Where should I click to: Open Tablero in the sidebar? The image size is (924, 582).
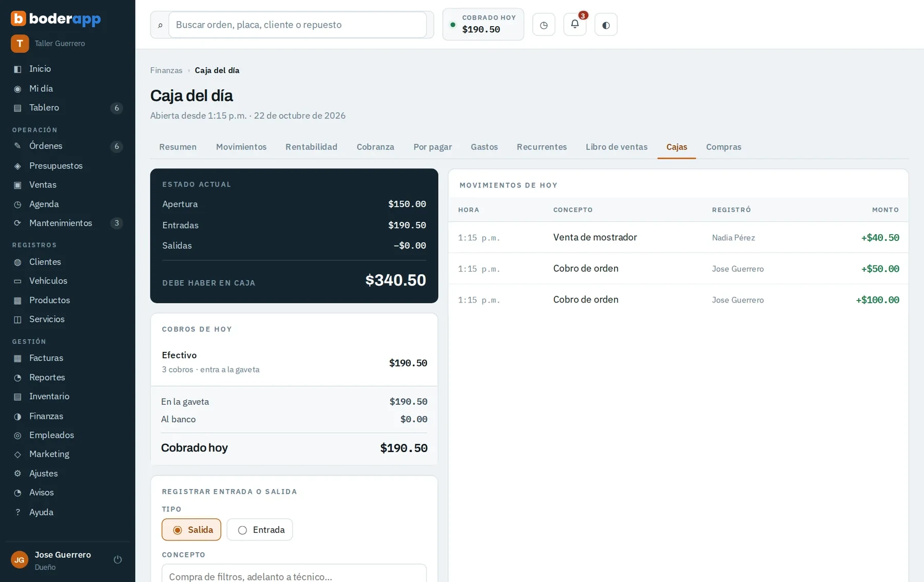point(68,108)
